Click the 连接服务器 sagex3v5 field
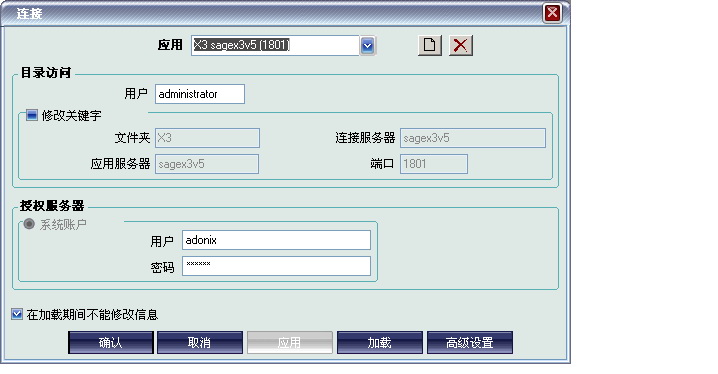Viewport: 718px width, 374px height. [x=473, y=138]
